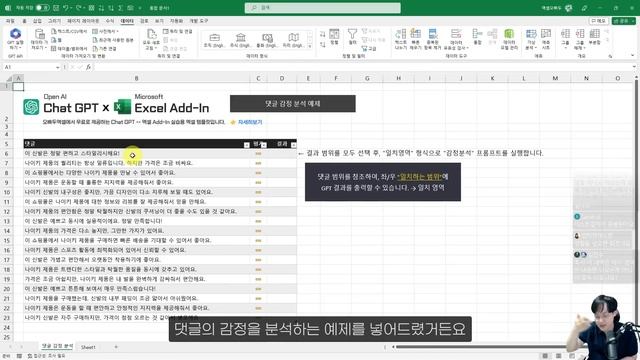
Task: Sort descending Z to A
Action: click(322, 44)
